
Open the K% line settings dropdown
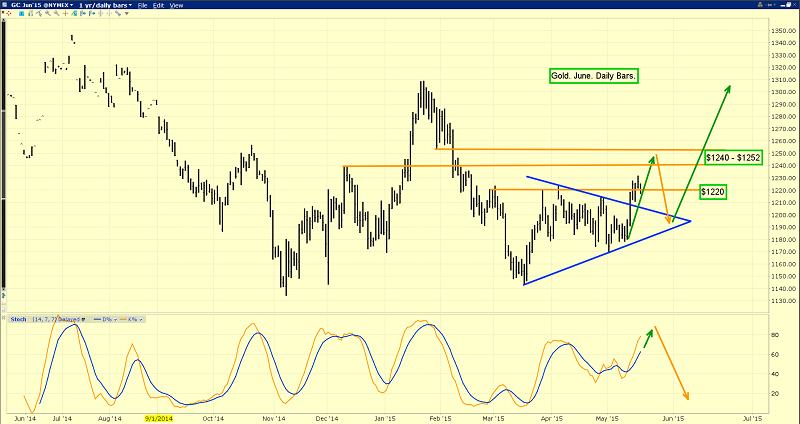pos(133,318)
